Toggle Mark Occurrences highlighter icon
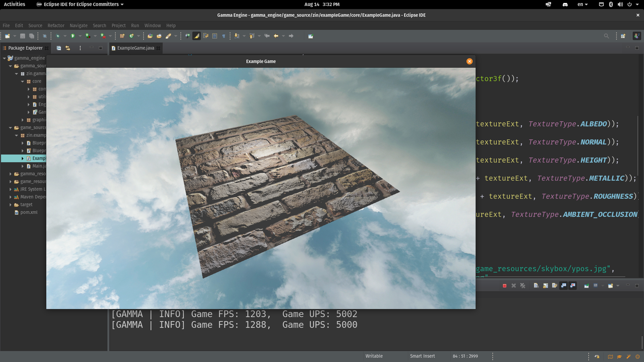The image size is (644, 362). click(196, 36)
